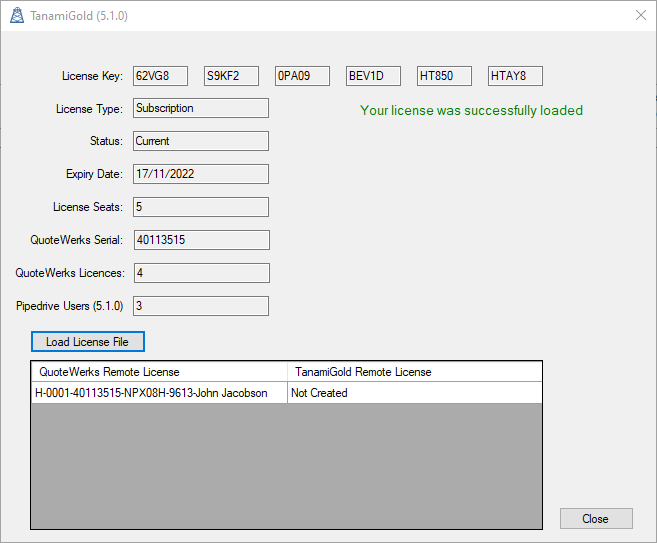Click the License Seats: label

(88, 207)
